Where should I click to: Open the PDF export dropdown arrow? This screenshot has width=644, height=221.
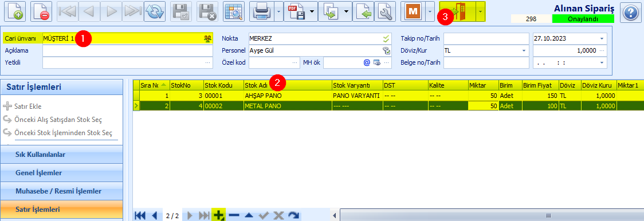(312, 12)
